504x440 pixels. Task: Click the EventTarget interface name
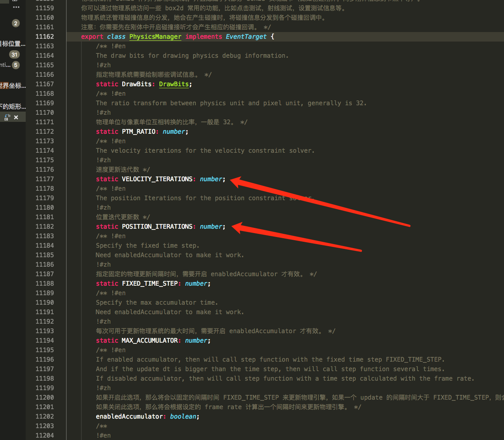246,36
